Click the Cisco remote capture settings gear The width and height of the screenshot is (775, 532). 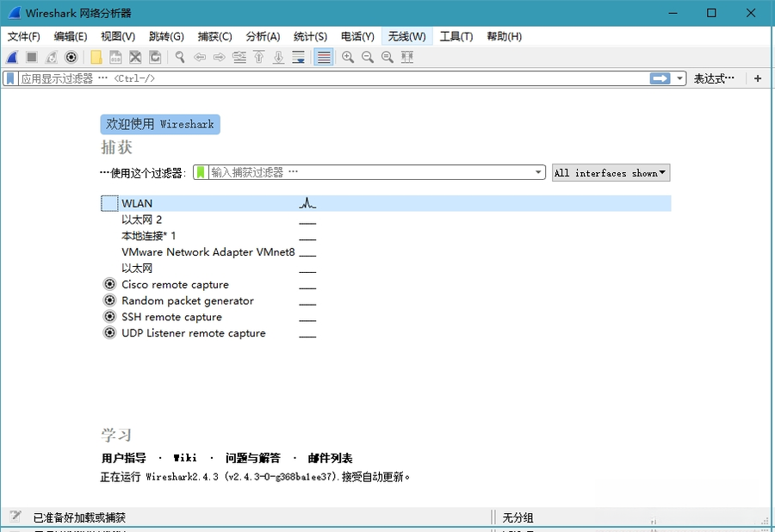coord(109,285)
